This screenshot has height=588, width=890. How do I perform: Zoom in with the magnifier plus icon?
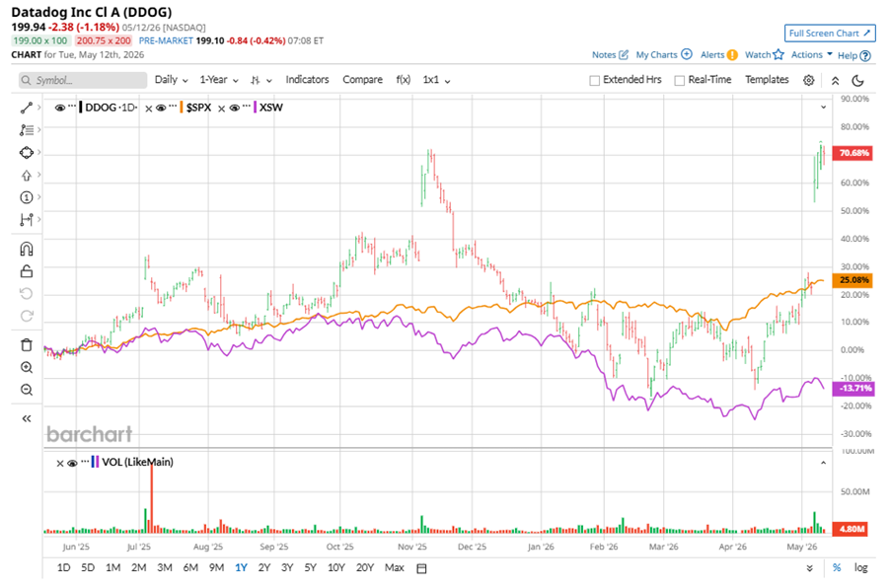click(26, 368)
